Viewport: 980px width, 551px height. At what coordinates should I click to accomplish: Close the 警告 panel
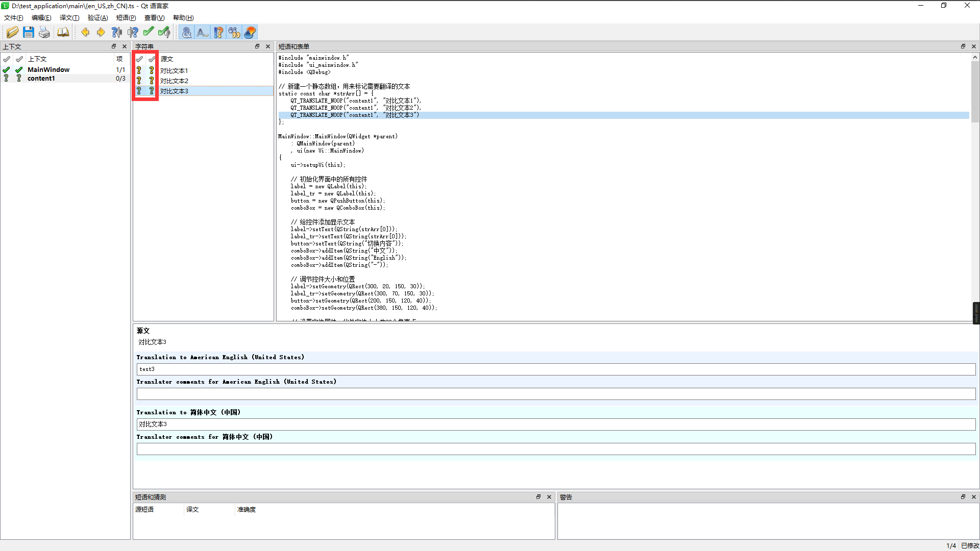pyautogui.click(x=974, y=497)
